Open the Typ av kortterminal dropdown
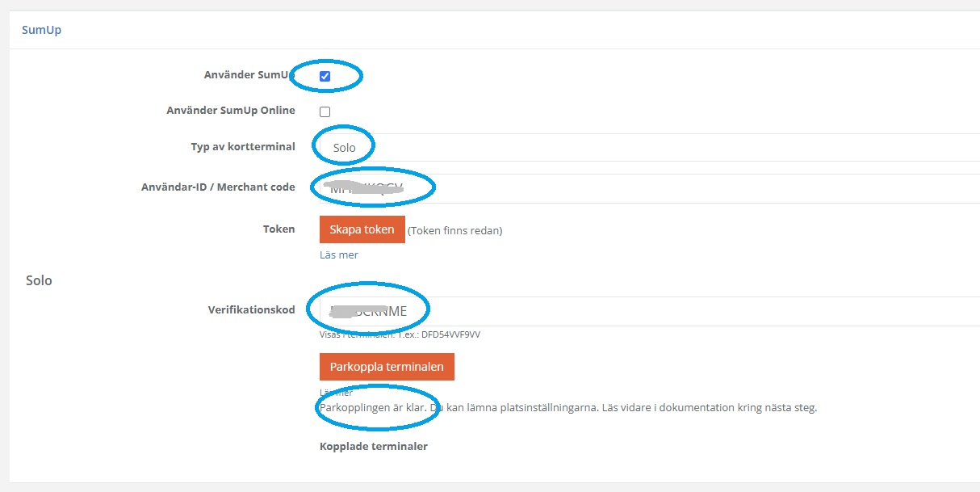The width and height of the screenshot is (980, 492). click(x=650, y=148)
